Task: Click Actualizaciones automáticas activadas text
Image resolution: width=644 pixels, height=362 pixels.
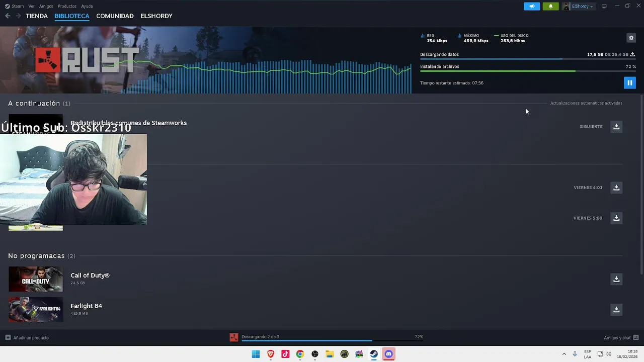Action: click(586, 103)
